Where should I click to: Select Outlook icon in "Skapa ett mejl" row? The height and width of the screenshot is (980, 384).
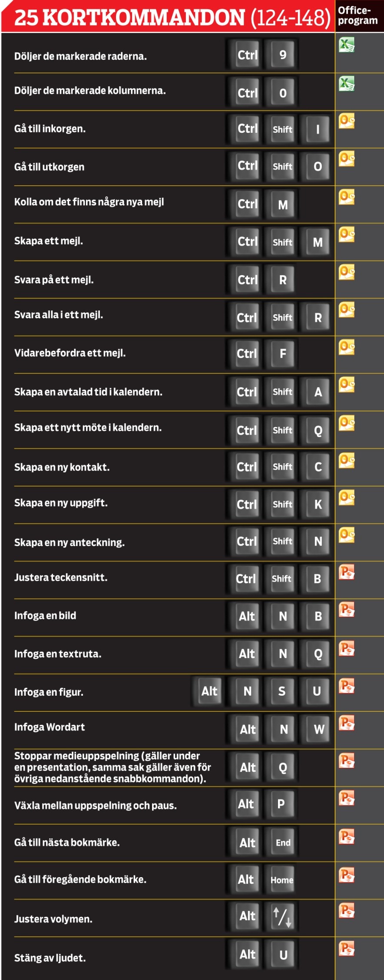pyautogui.click(x=347, y=234)
